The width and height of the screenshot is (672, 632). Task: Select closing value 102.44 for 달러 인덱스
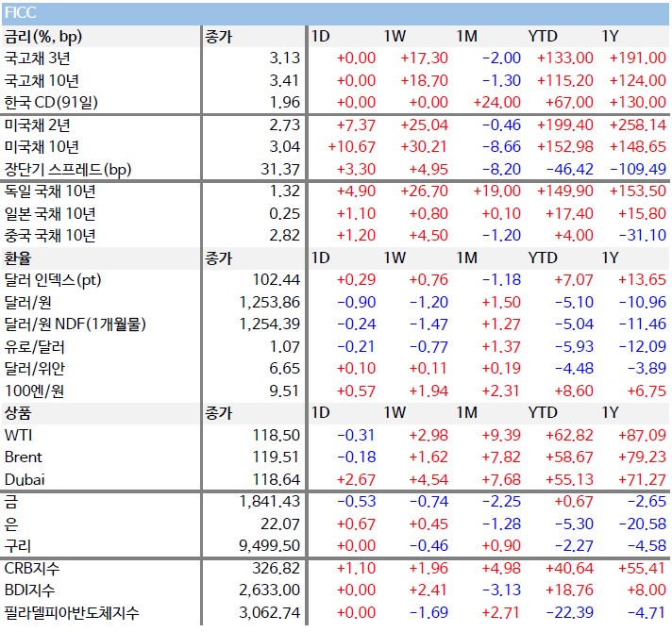click(277, 280)
